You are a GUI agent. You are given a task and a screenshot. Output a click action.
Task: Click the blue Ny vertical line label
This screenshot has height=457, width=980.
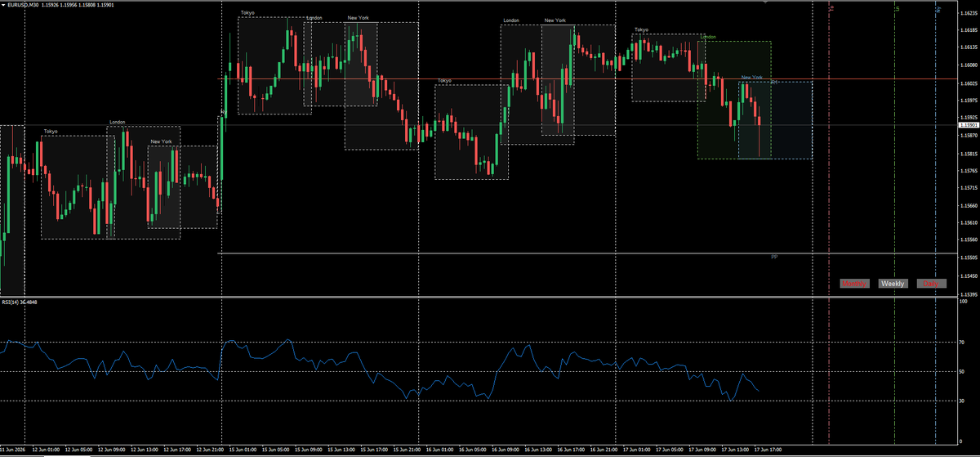pyautogui.click(x=938, y=9)
